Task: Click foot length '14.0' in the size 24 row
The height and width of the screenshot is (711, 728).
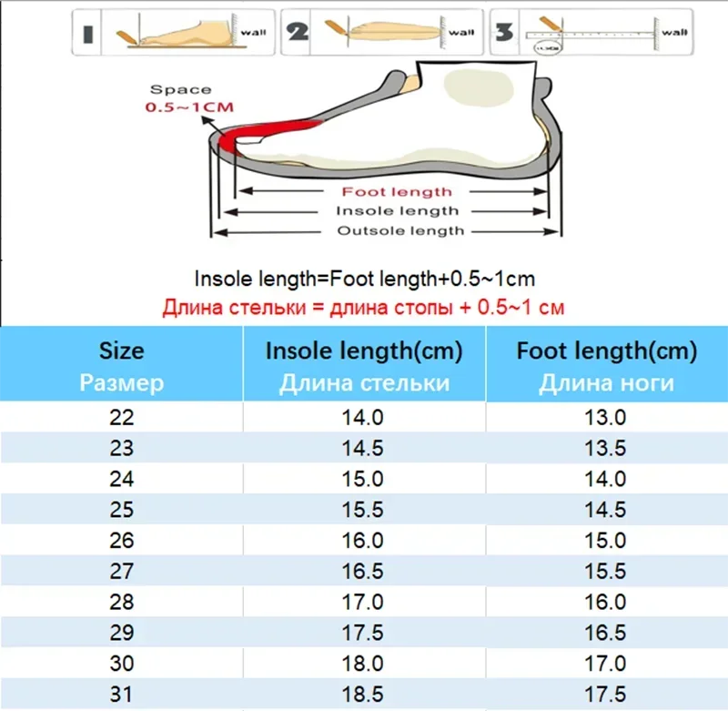Action: [x=605, y=479]
